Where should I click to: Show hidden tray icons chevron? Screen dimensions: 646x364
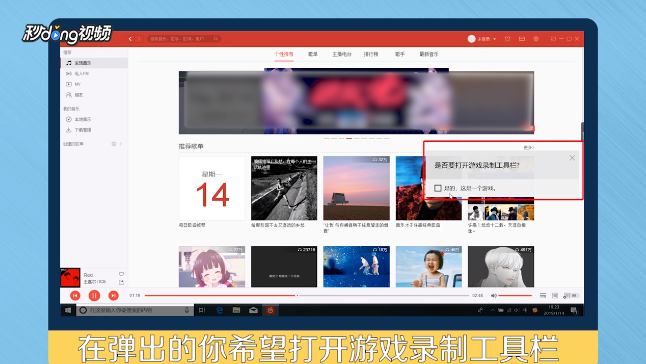click(x=492, y=310)
